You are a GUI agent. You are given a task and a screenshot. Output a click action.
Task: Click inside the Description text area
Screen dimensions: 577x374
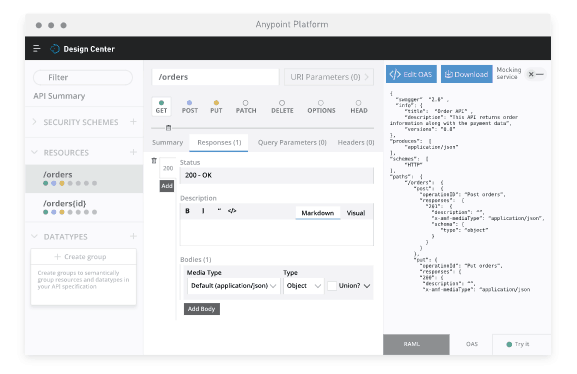276,233
